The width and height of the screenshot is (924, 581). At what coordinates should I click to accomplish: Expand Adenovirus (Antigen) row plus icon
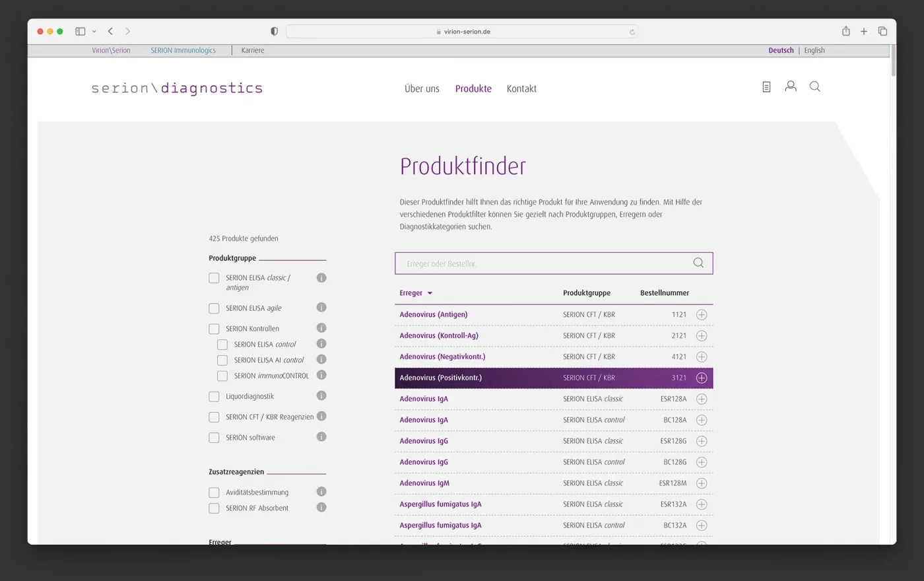tap(702, 315)
